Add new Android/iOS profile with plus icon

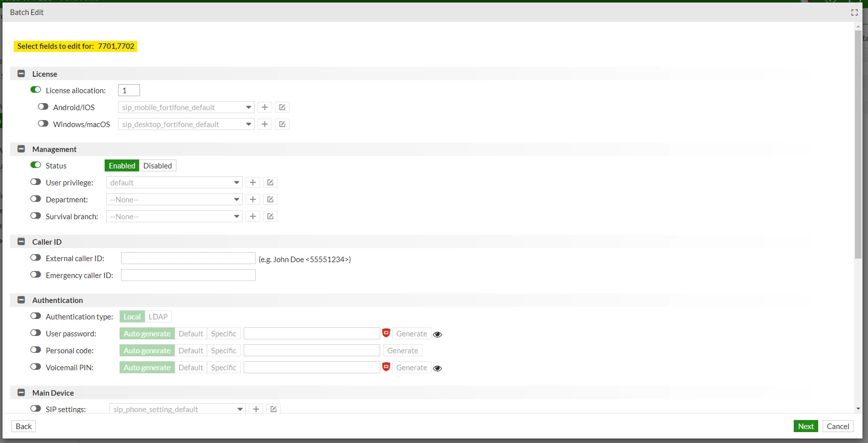point(265,107)
